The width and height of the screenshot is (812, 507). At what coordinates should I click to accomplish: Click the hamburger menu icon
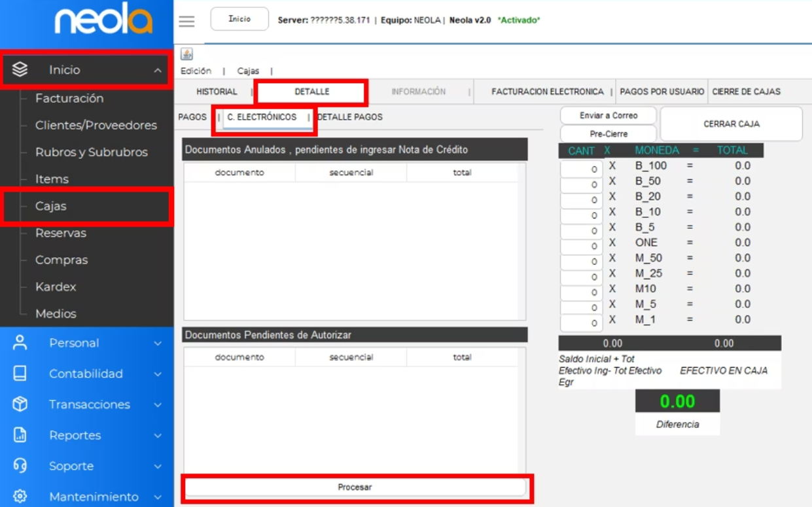click(x=186, y=21)
